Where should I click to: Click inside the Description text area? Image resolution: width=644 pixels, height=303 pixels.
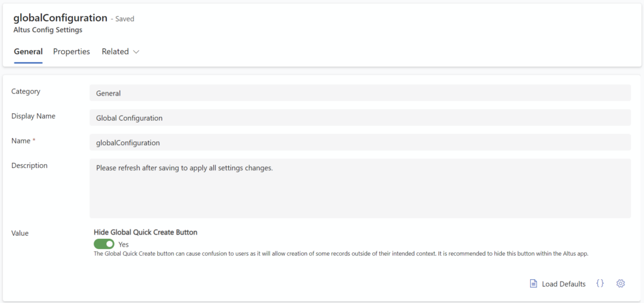(360, 188)
